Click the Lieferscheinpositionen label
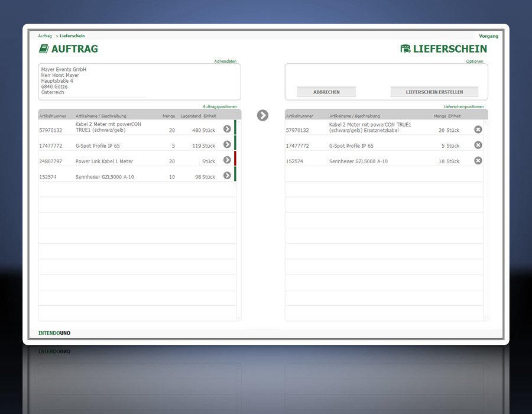Image resolution: width=532 pixels, height=414 pixels. [x=463, y=106]
